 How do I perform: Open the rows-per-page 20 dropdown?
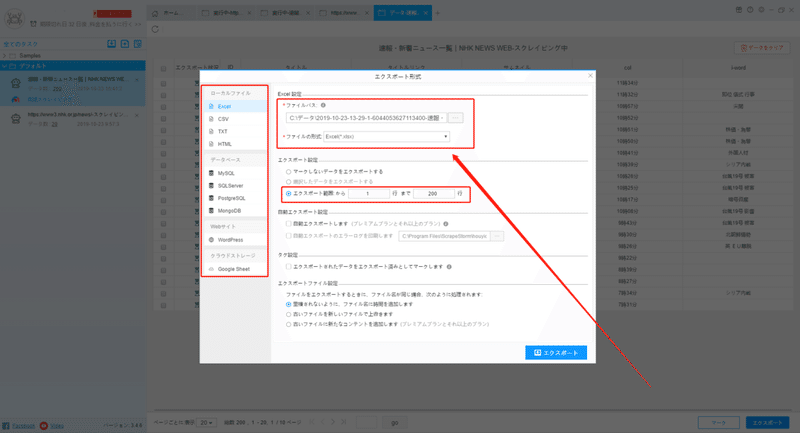[x=207, y=423]
